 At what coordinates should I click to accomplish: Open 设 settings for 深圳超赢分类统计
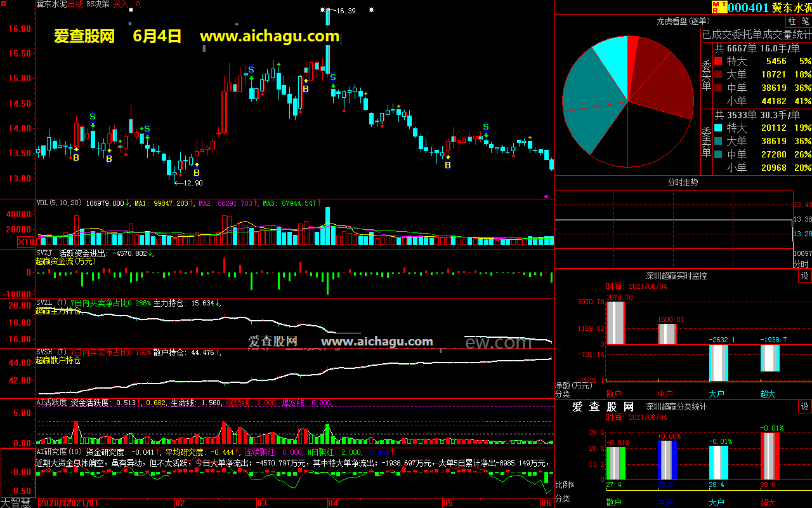tap(805, 407)
